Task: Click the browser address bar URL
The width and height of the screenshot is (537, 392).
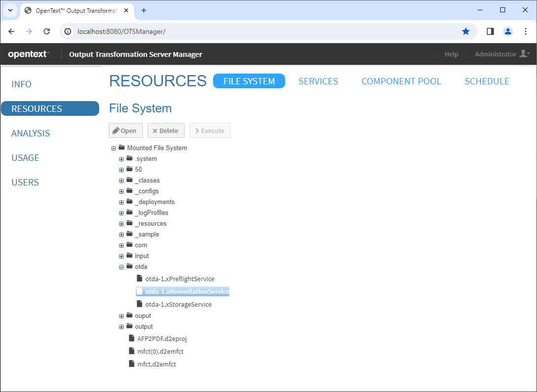Action: [121, 31]
